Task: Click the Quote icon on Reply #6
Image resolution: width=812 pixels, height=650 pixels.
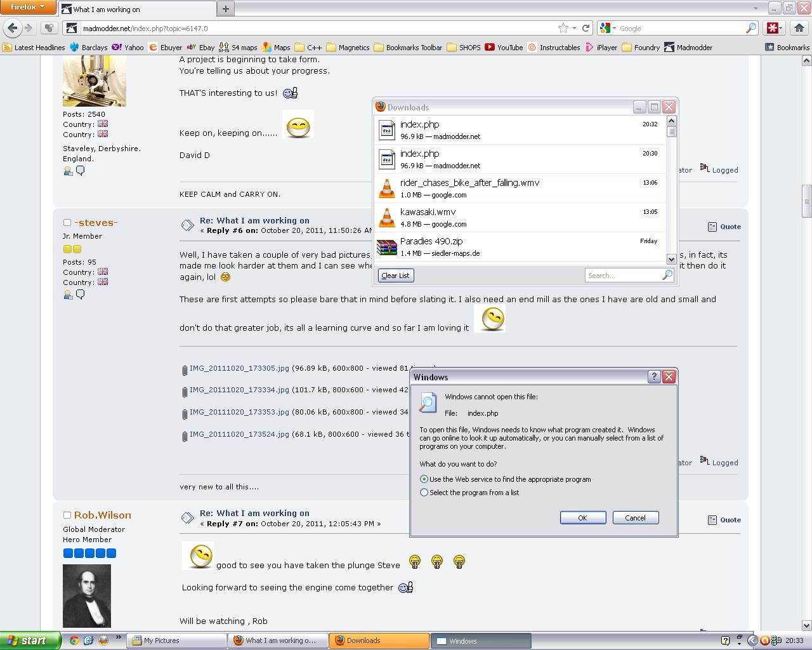Action: pos(724,227)
